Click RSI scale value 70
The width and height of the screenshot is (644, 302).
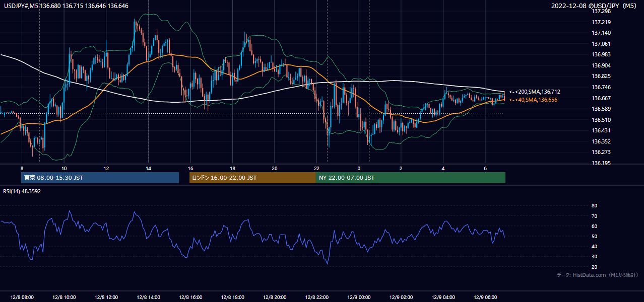(x=594, y=216)
